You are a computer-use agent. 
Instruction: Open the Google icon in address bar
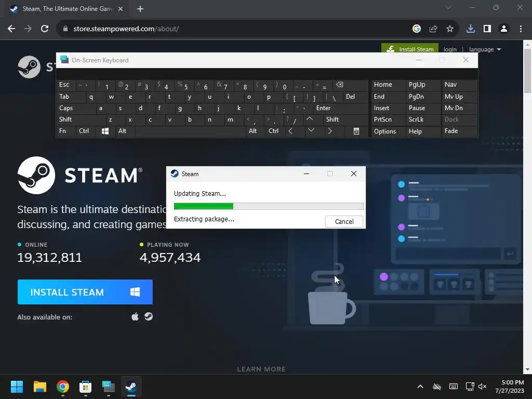(417, 29)
